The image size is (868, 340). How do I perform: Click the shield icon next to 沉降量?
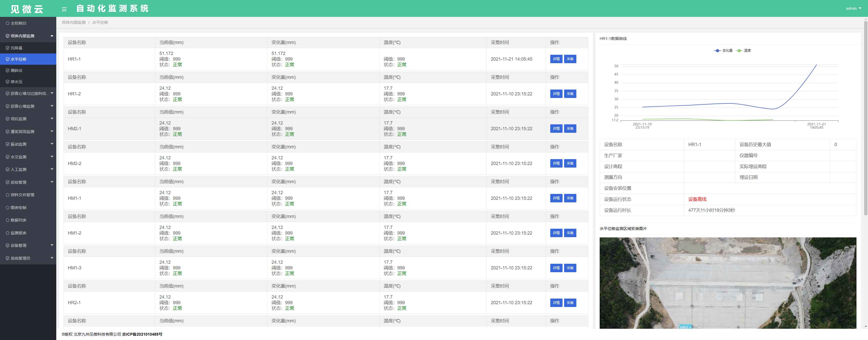click(x=7, y=48)
